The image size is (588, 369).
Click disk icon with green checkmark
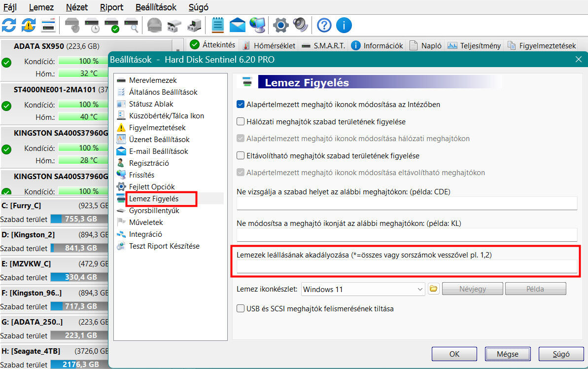coord(112,25)
